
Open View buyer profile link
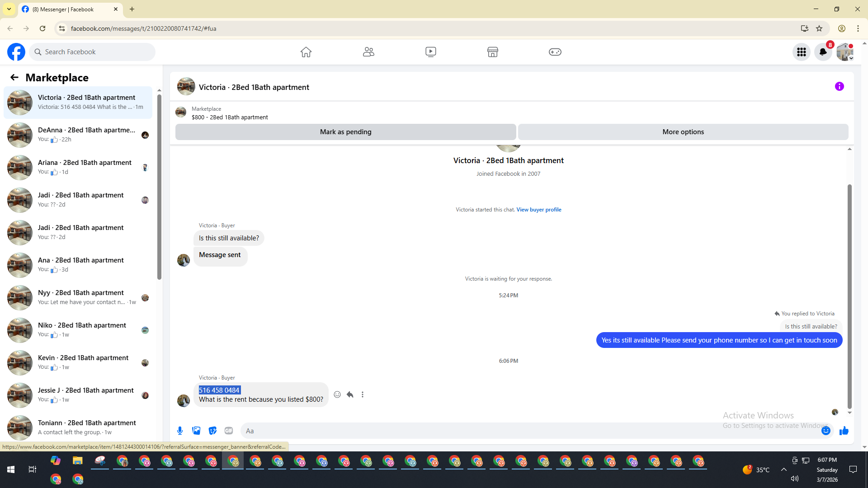pyautogui.click(x=539, y=210)
